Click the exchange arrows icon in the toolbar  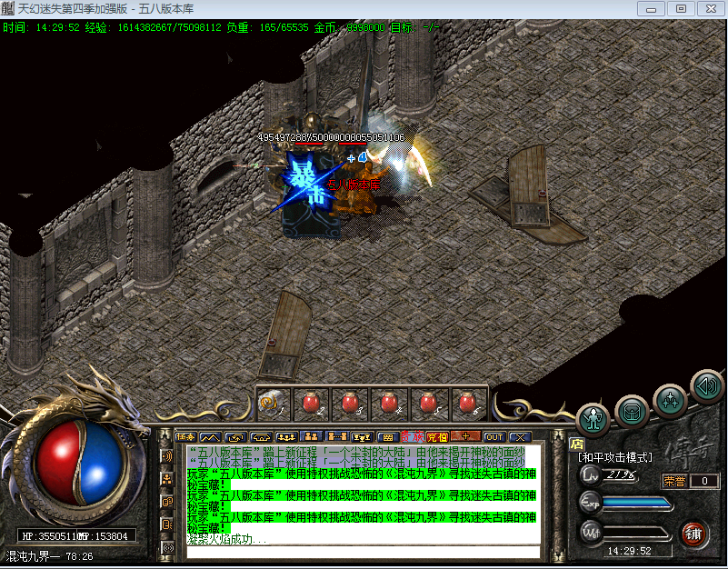[x=236, y=437]
